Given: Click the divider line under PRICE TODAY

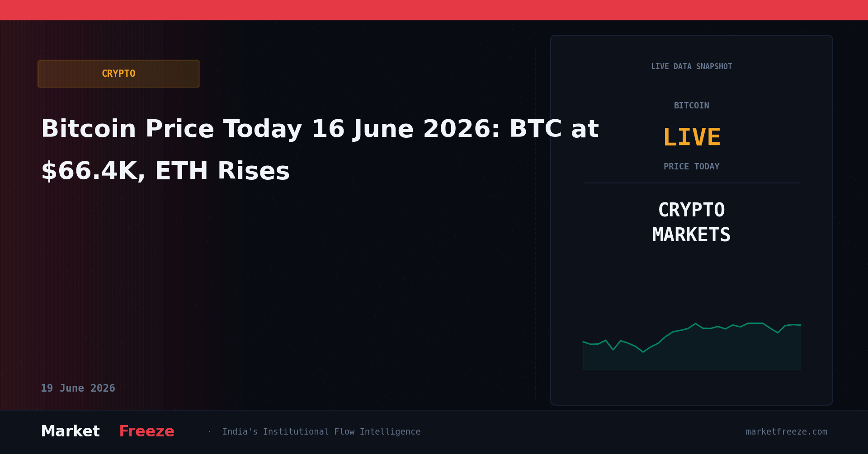Looking at the screenshot, I should click(x=691, y=183).
